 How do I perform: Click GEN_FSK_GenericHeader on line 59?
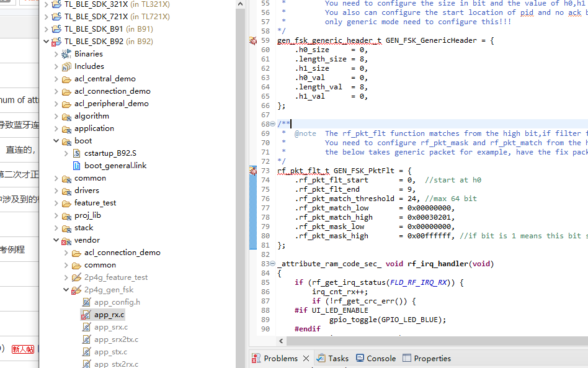tap(431, 40)
